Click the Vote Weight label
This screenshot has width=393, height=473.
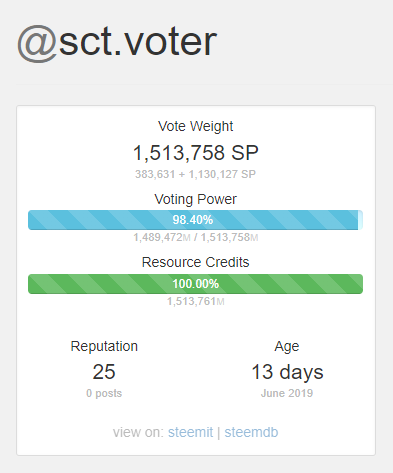196,126
